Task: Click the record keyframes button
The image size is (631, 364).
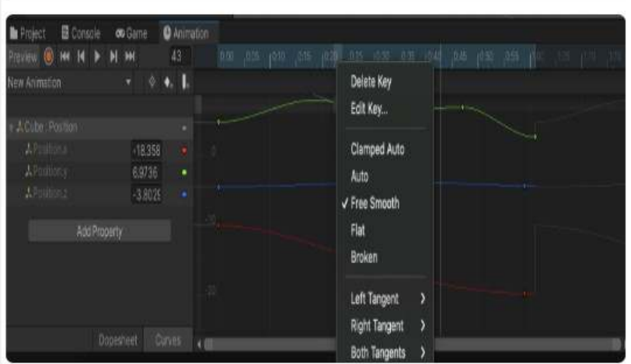Action: pyautogui.click(x=47, y=58)
